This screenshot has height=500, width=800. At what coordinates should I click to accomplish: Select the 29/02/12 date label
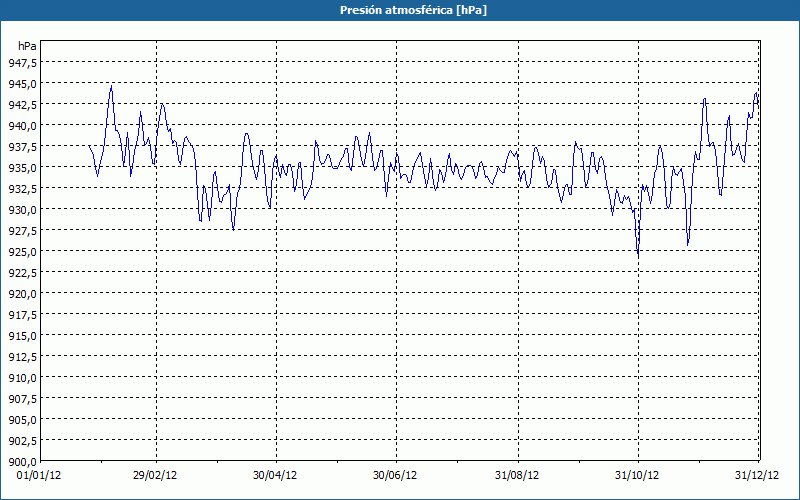155,476
